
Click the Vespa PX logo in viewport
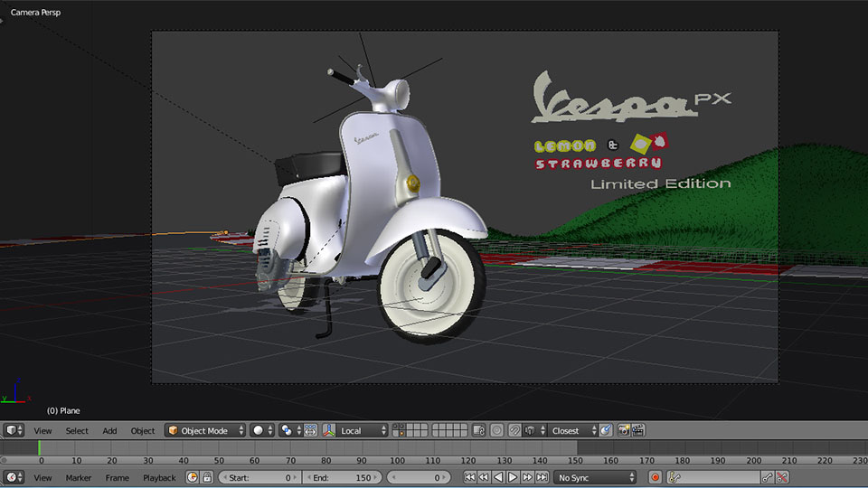click(629, 97)
